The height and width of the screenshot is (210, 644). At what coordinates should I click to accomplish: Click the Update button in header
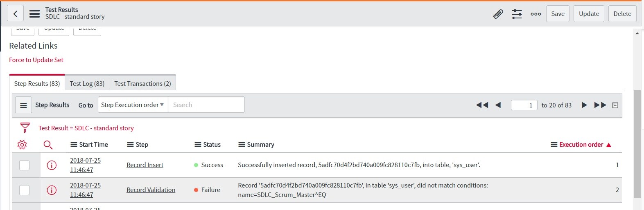pyautogui.click(x=589, y=14)
